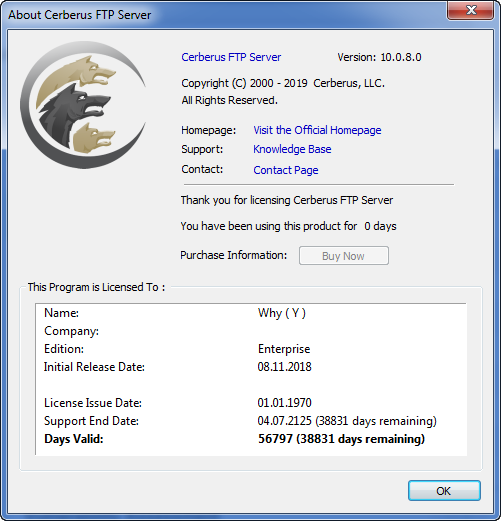Select the Initial Release Date 08.11.2018
This screenshot has width=501, height=521.
coord(284,367)
